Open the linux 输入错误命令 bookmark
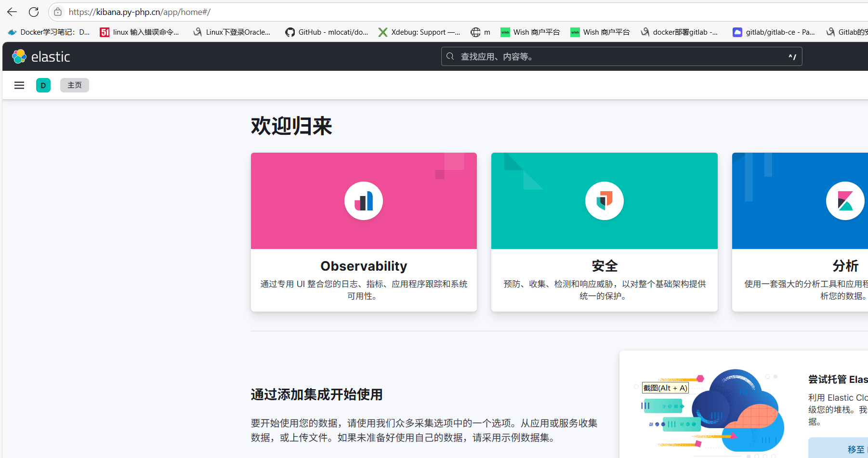 (139, 32)
